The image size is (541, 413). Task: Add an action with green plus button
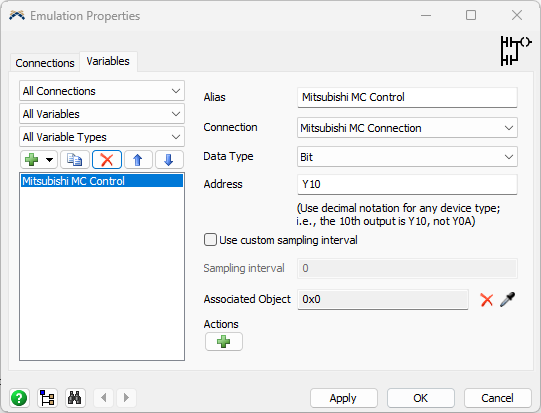coord(224,342)
